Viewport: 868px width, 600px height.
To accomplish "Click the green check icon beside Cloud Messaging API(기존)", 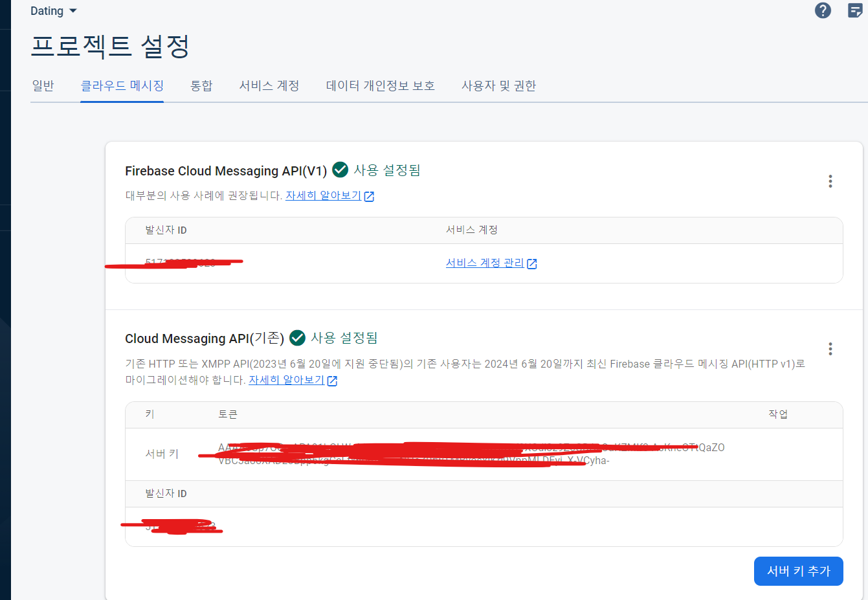I will pyautogui.click(x=297, y=338).
